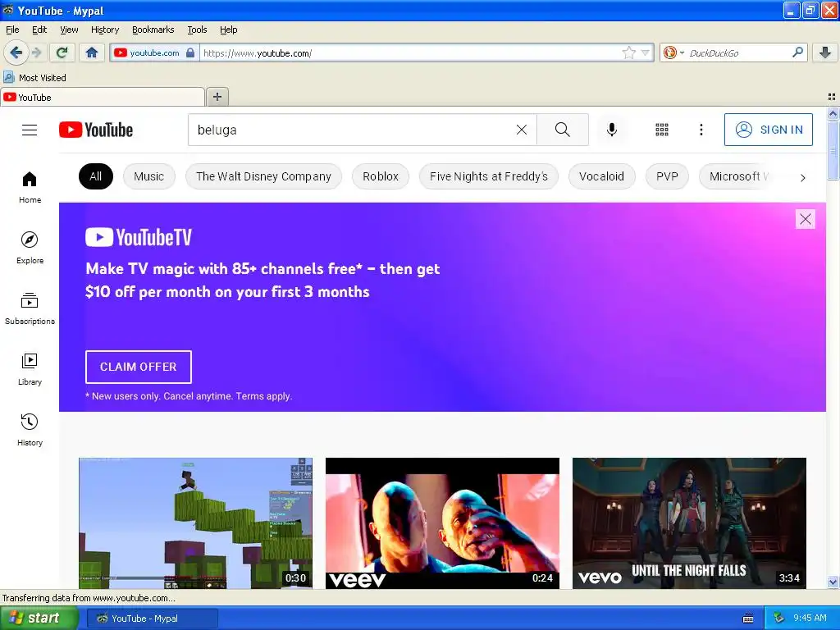Screen dimensions: 840x630
Task: Click the CLAIM OFFER button
Action: point(138,367)
